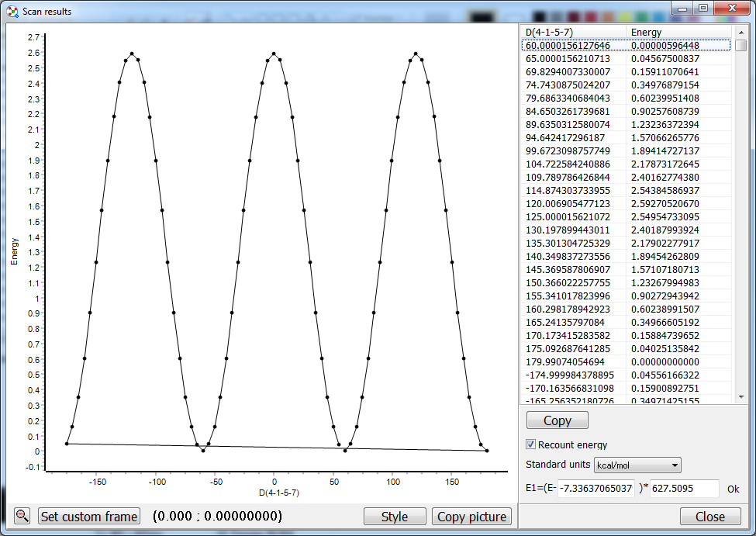This screenshot has width=756, height=536.
Task: Open the Standard units kcal/mol dropdown
Action: click(x=637, y=465)
